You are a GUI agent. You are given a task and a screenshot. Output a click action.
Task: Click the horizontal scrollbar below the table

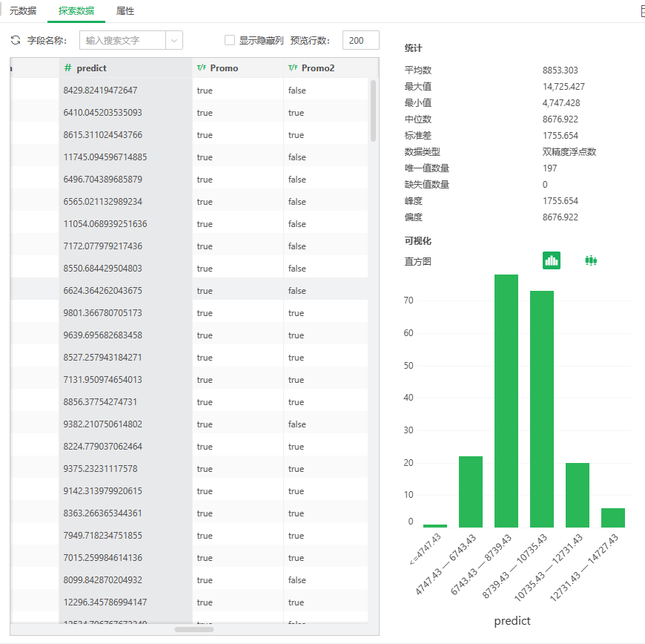(193, 628)
